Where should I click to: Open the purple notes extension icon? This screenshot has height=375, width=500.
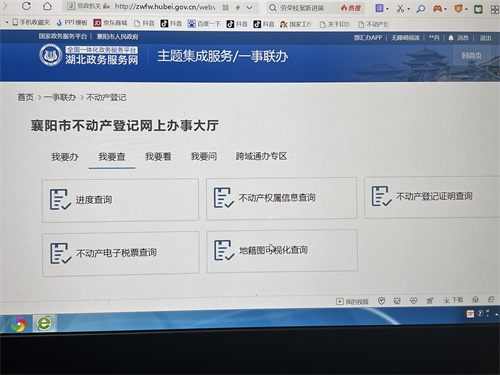pyautogui.click(x=379, y=8)
